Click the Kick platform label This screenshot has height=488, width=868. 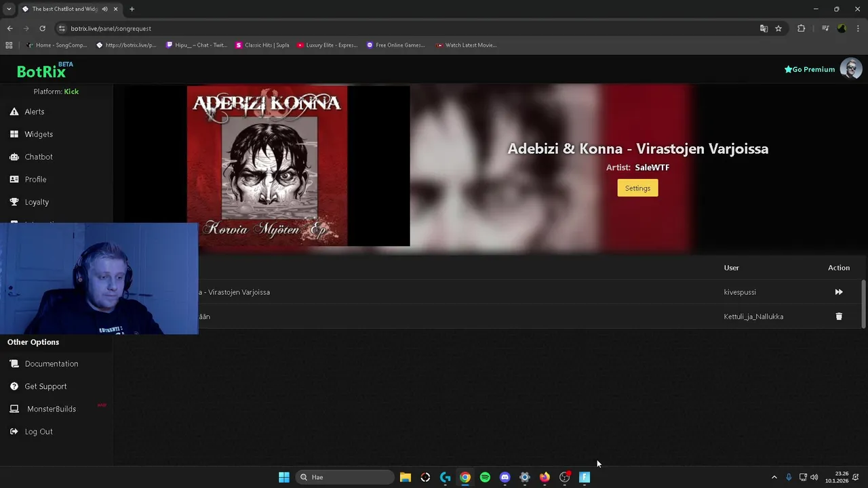point(71,91)
